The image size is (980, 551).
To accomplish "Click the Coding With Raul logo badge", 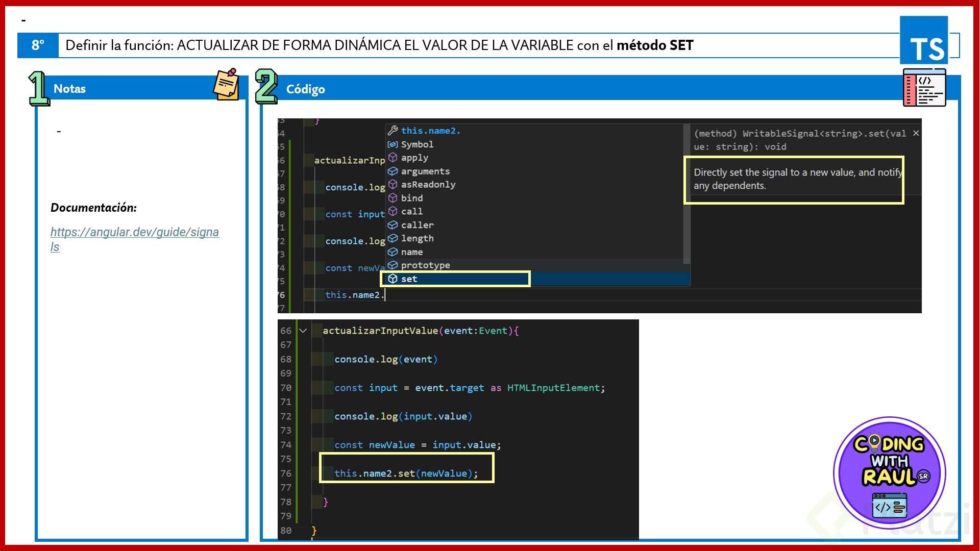I will [x=889, y=473].
